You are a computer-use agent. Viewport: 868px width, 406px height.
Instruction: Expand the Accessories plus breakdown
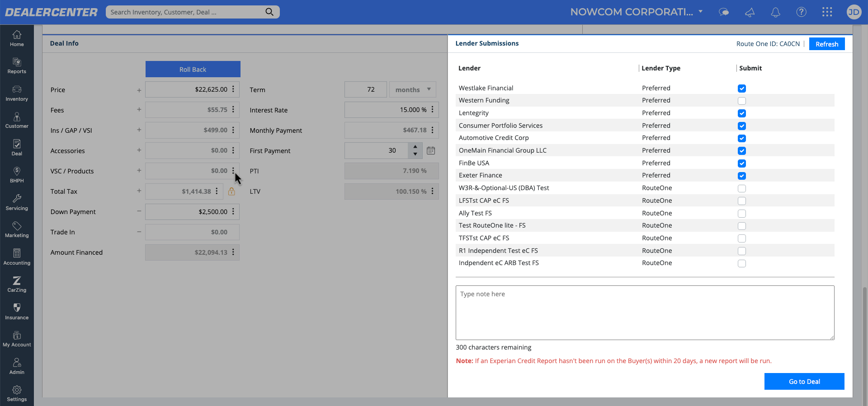139,150
